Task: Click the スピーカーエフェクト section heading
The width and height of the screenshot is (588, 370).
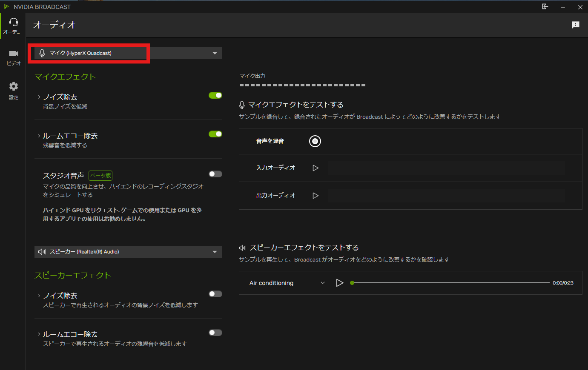Action: tap(73, 275)
